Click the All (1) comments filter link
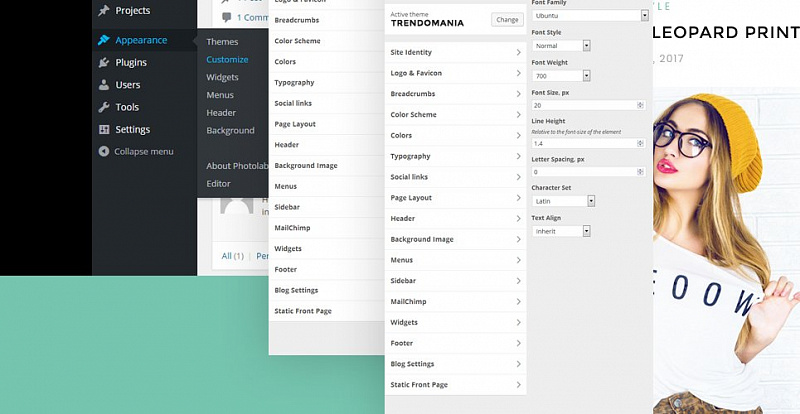 point(232,256)
